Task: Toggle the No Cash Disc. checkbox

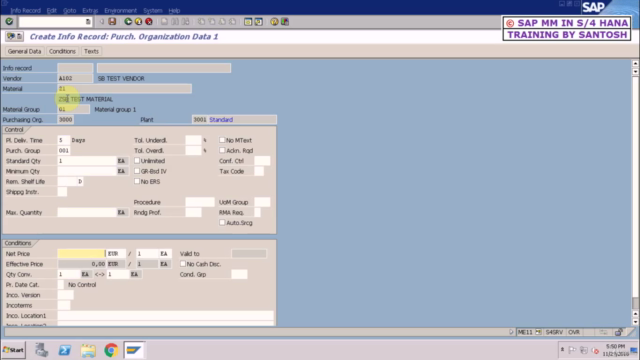Action: tap(183, 264)
